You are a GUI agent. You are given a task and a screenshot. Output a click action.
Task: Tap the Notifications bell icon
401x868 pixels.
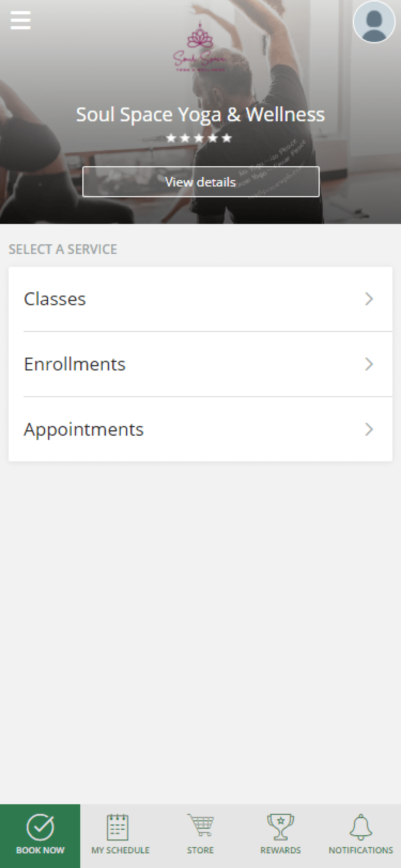coord(361,827)
